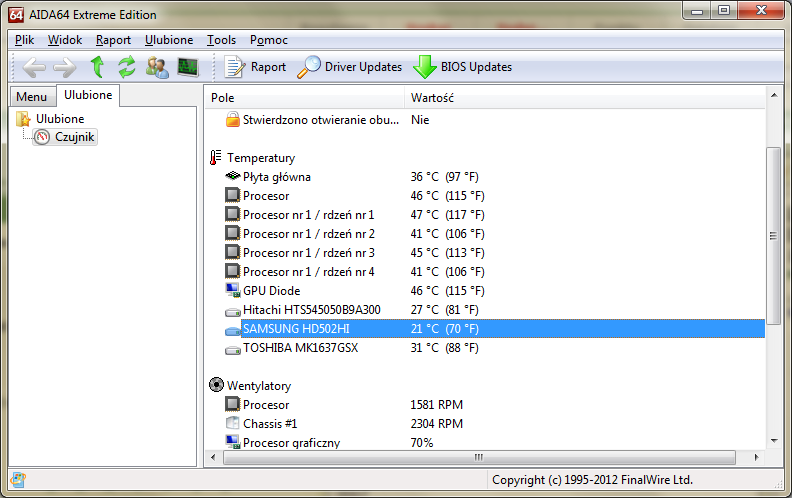Open the monitor graph icon in toolbar
Viewport: 792px width, 498px height.
[188, 67]
